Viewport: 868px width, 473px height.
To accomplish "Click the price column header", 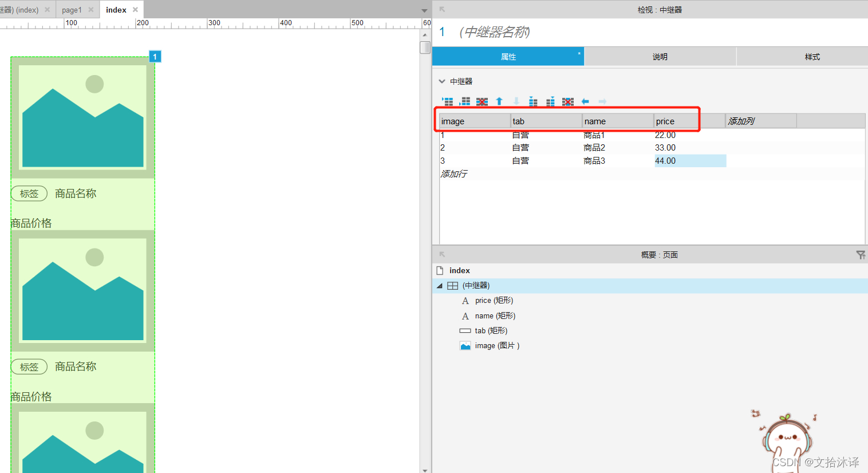I will click(689, 121).
